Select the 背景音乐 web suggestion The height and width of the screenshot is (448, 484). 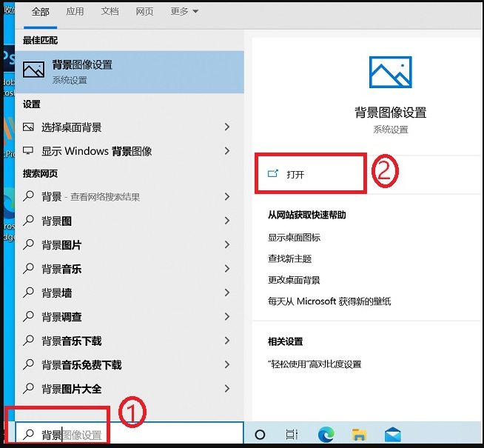pos(130,269)
